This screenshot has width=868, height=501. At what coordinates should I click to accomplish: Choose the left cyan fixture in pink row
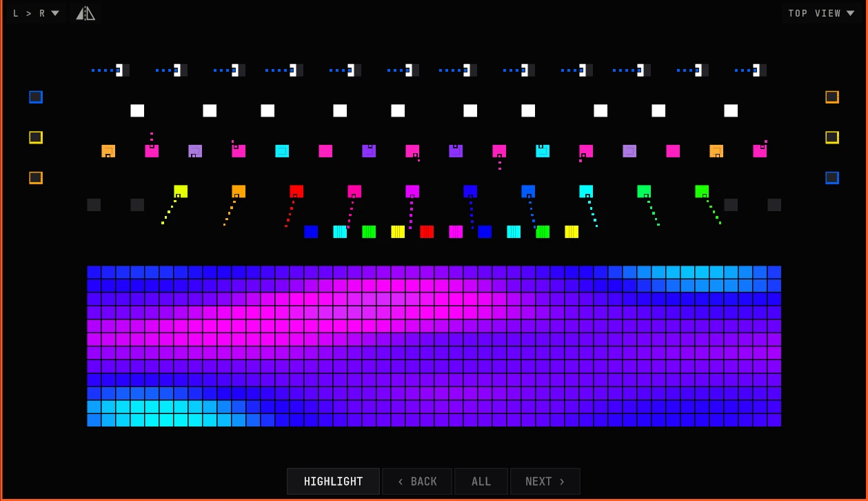[282, 151]
